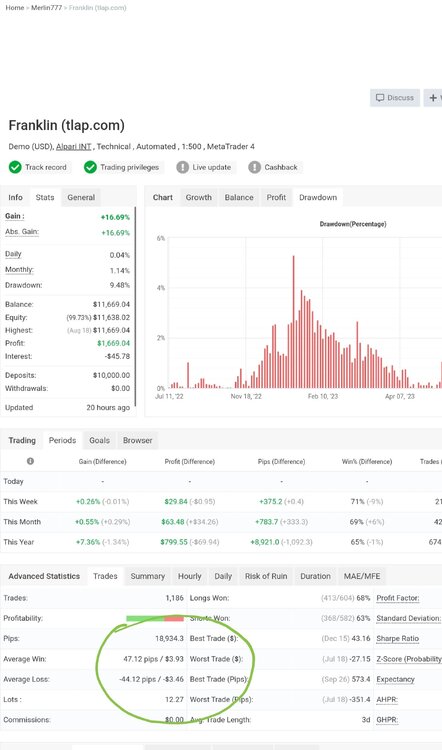The image size is (442, 750).
Task: Click the Balance value $11,669.04
Action: click(x=111, y=304)
